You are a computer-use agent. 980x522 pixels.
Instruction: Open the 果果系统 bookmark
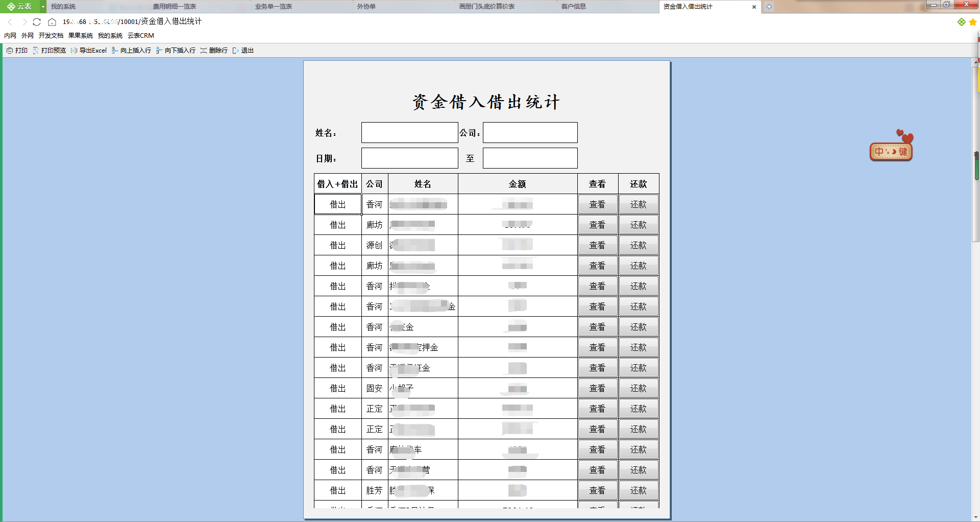click(x=81, y=36)
